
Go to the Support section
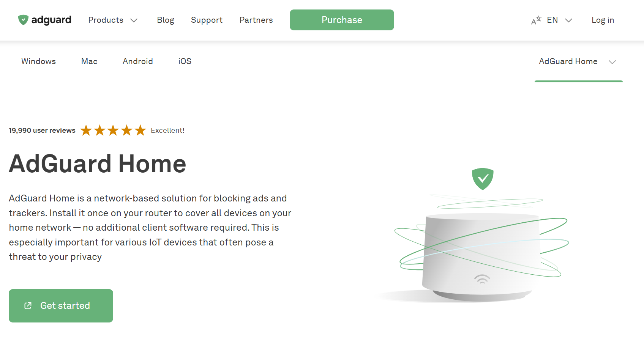pyautogui.click(x=207, y=20)
